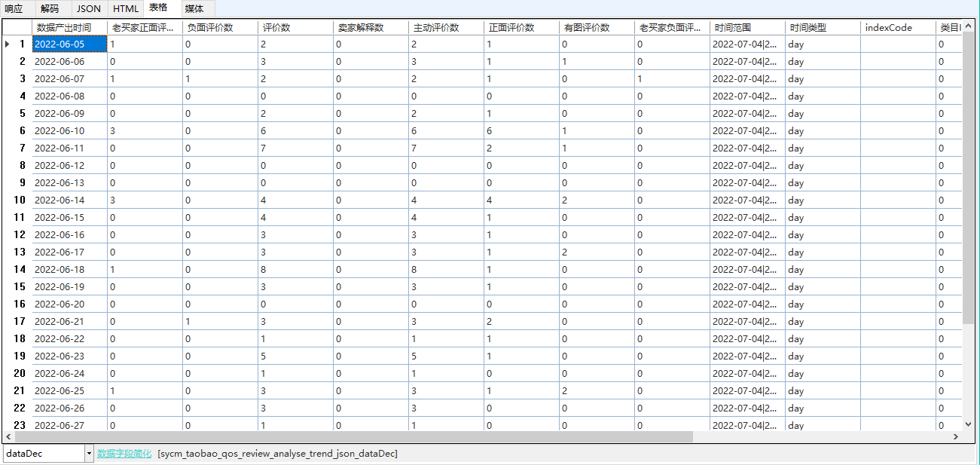Select the 2022-06-10 date cell
This screenshot has height=465, width=980.
(69, 131)
